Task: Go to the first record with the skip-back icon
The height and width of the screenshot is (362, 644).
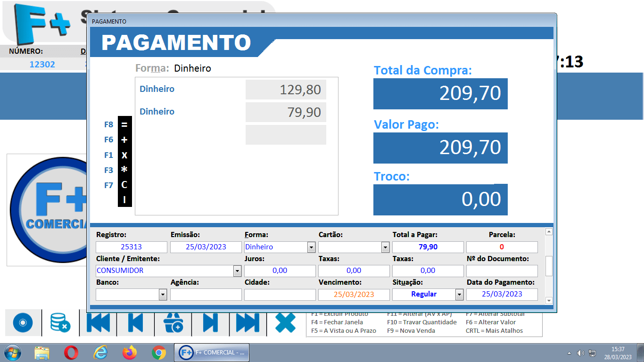Action: click(98, 323)
